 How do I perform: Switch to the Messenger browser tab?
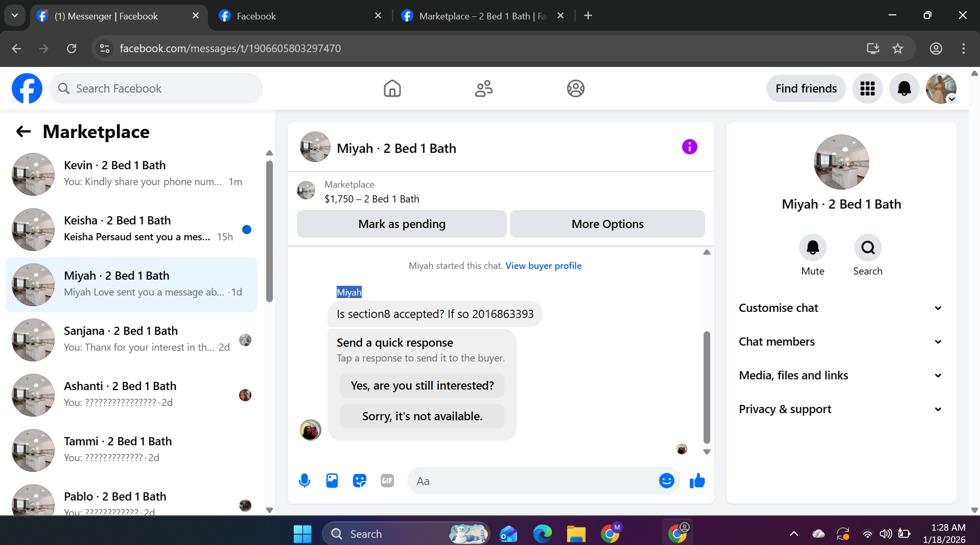coord(120,16)
